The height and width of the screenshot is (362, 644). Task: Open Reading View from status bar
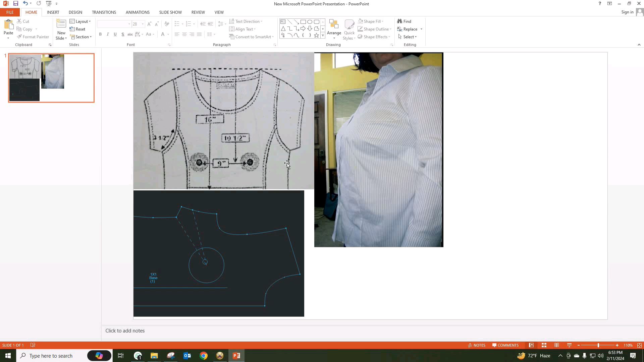(x=556, y=345)
